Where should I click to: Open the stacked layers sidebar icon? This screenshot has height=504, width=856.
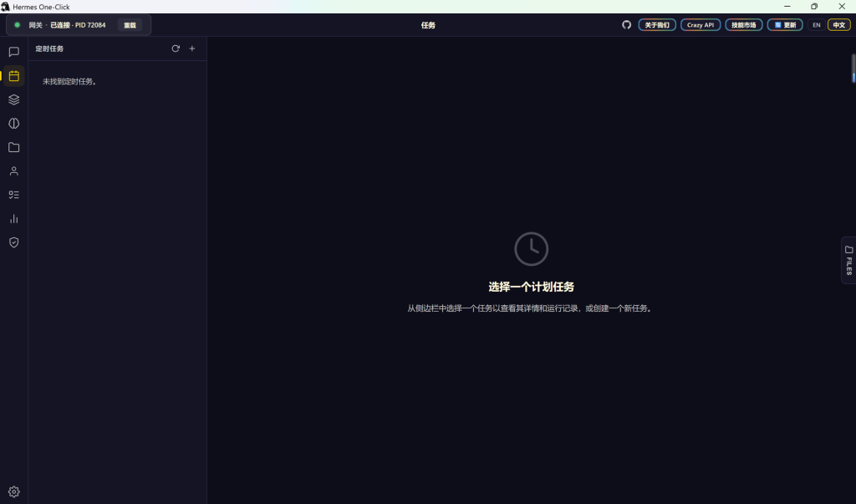[13, 99]
